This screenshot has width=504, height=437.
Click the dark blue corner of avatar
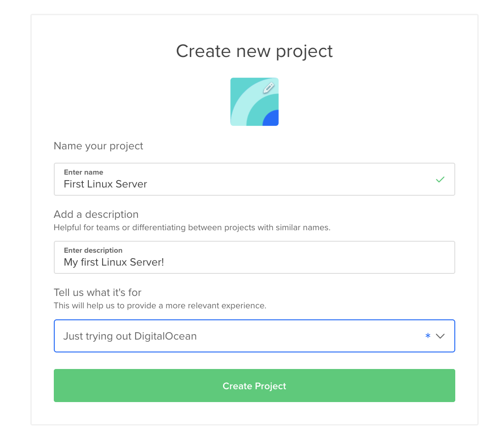pyautogui.click(x=271, y=119)
